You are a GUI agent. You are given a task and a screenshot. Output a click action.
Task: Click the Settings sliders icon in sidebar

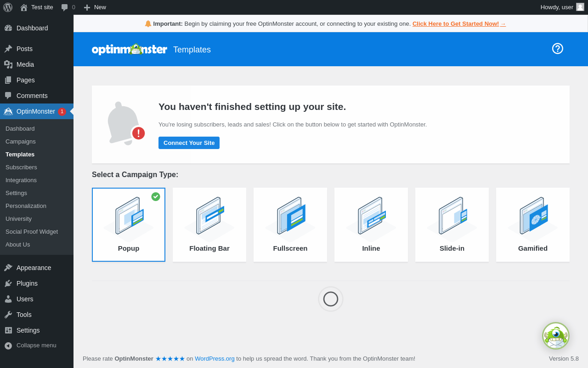click(8, 330)
